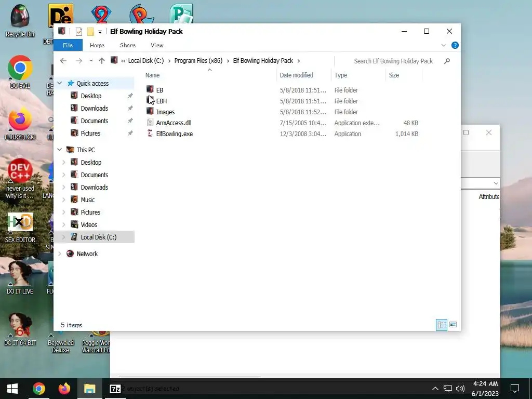Expand chevron after Elf Bowling Holiday Pack breadcrumb
This screenshot has height=399, width=532.
[299, 61]
